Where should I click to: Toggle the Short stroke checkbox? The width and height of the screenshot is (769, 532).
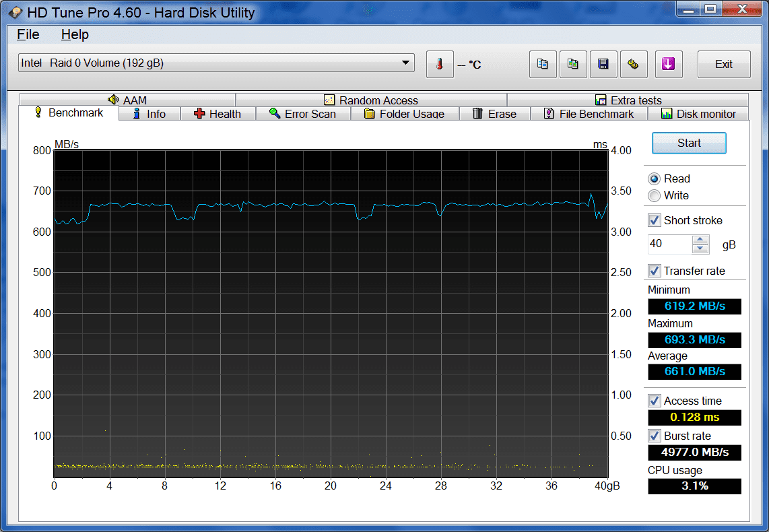(655, 220)
